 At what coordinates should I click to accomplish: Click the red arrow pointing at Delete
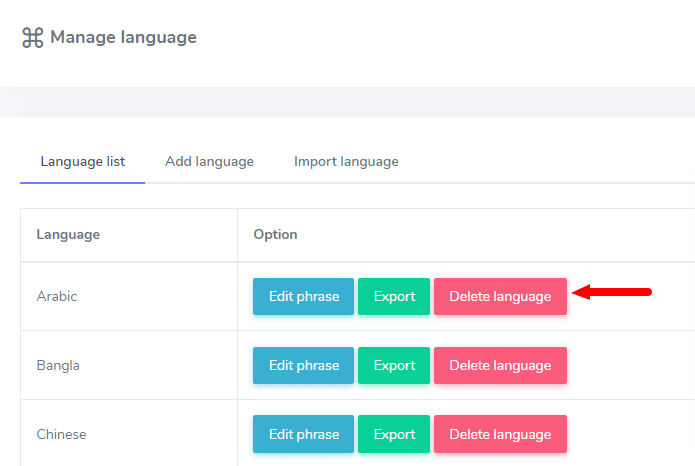[615, 293]
